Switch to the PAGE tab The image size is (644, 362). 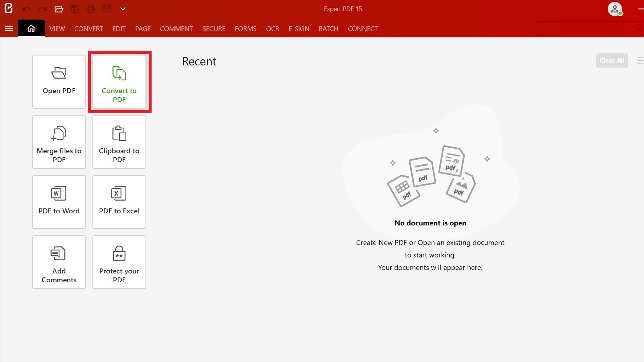coord(143,28)
